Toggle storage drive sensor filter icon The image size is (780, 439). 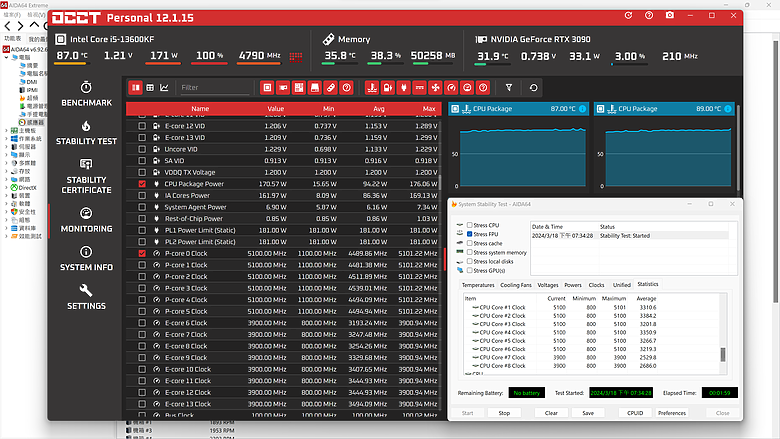(x=315, y=88)
